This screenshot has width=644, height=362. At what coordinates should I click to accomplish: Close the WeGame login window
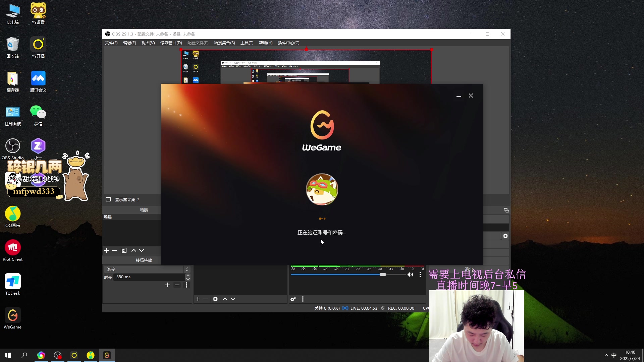(x=471, y=96)
